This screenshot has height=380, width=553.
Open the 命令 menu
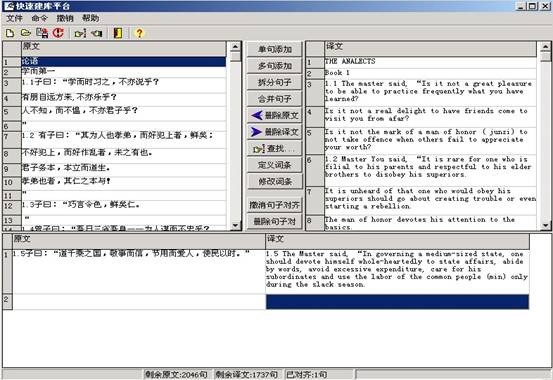(40, 18)
